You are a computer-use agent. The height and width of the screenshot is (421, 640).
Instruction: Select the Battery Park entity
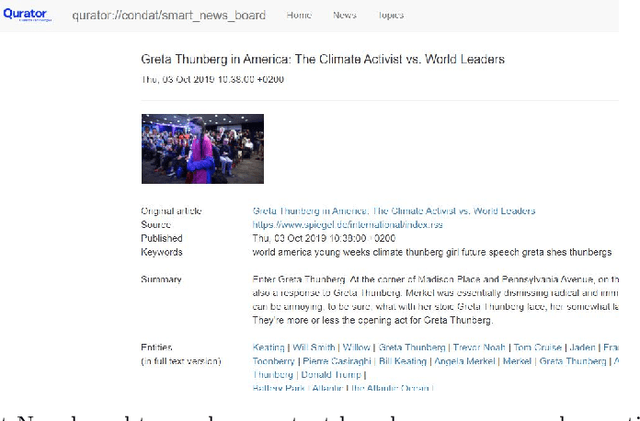click(274, 388)
